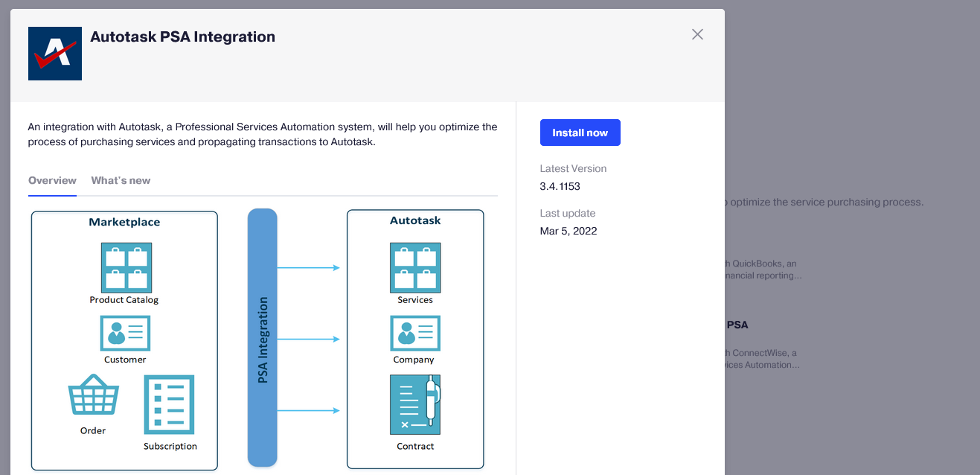Click the Contract document icon
Screen dimensions: 980x475
tap(415, 404)
